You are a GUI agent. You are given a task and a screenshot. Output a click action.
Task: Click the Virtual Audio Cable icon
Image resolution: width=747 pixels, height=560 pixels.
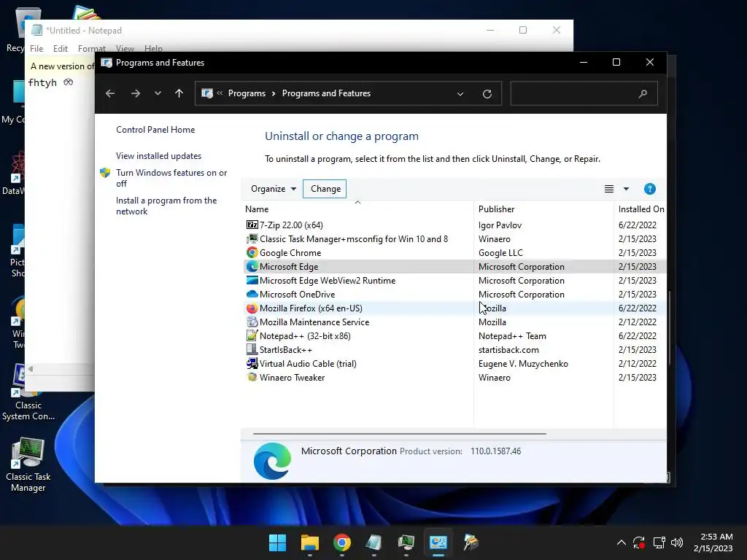pyautogui.click(x=252, y=363)
